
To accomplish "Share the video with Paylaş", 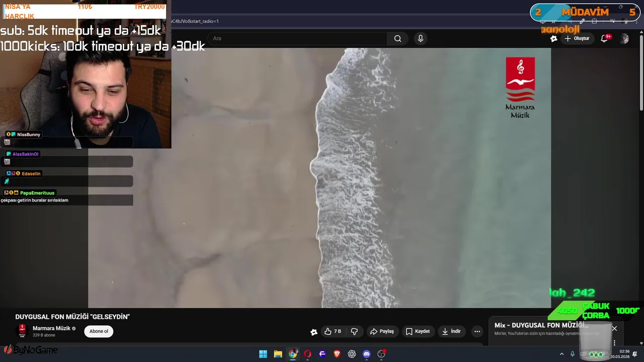I will 382,331.
